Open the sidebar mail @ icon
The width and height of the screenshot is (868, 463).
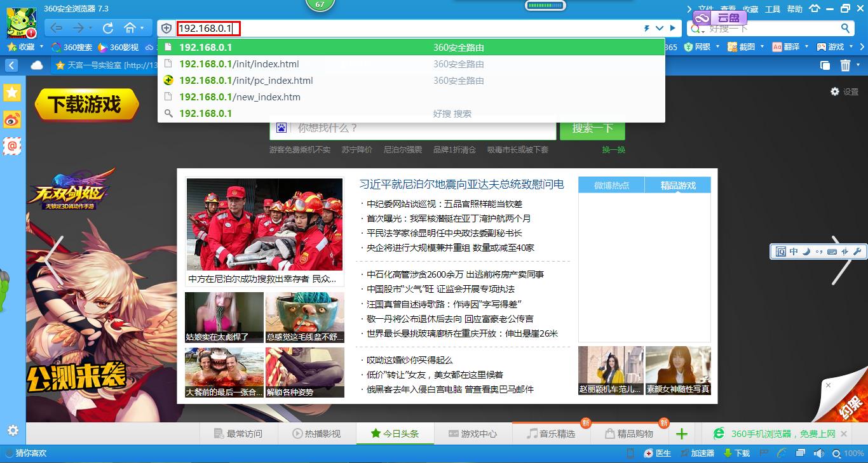12,146
